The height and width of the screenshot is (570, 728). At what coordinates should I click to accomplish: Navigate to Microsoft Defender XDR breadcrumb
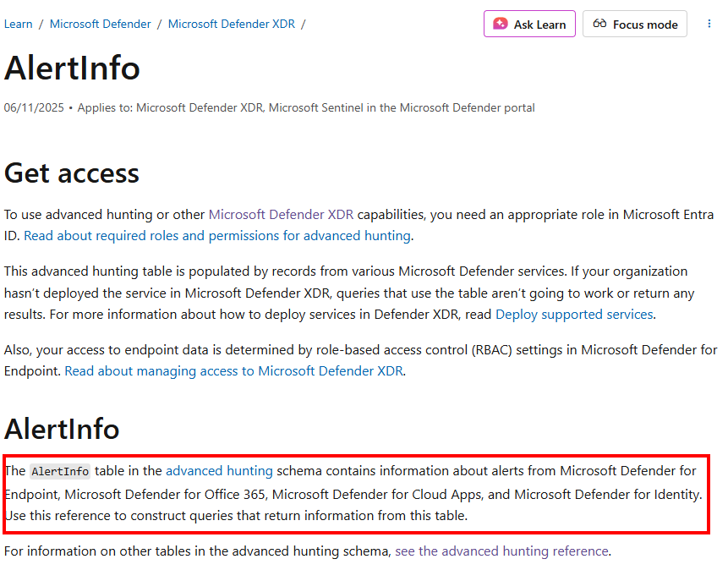tap(232, 24)
